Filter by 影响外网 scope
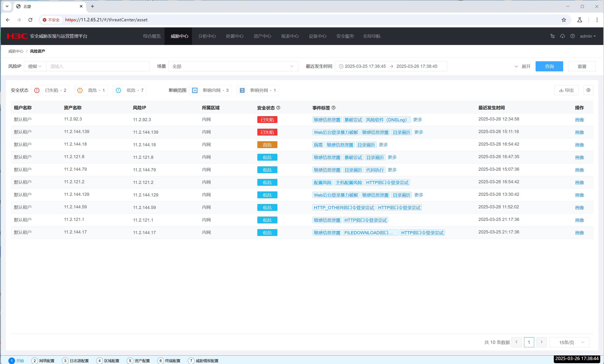This screenshot has width=604, height=364. coord(257,90)
